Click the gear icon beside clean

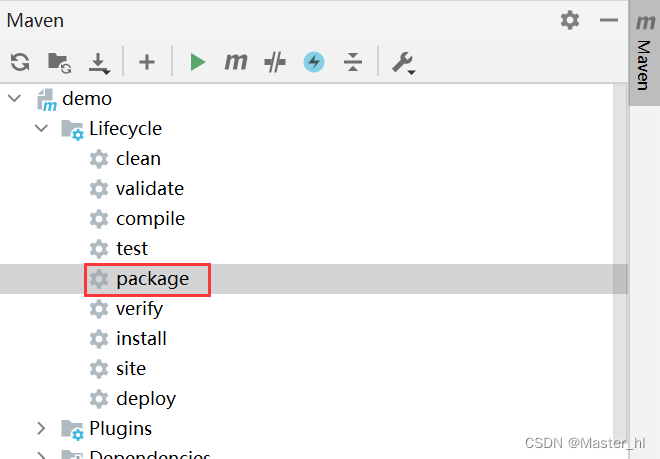coord(99,159)
